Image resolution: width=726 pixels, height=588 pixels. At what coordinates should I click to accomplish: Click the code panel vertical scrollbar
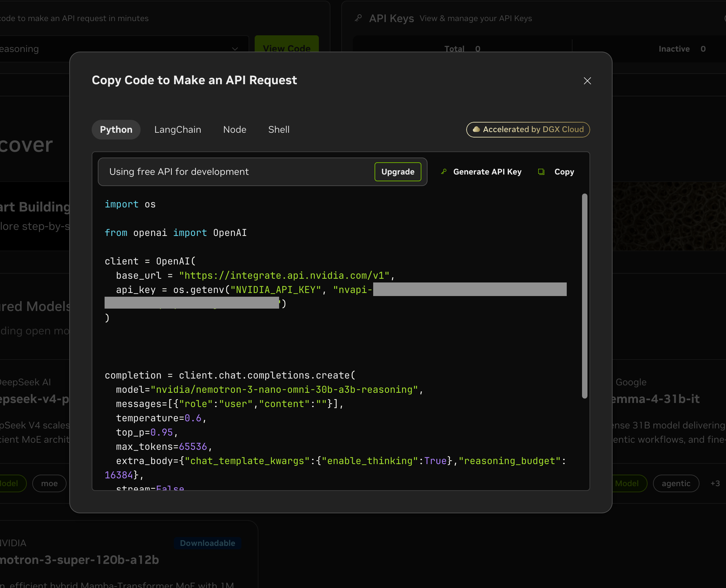[x=584, y=296]
